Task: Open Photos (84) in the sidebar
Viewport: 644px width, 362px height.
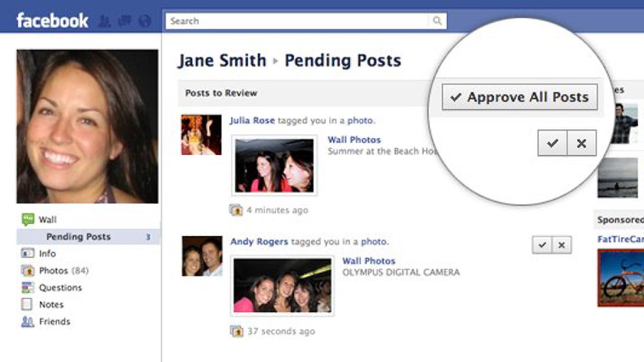Action: pos(63,271)
